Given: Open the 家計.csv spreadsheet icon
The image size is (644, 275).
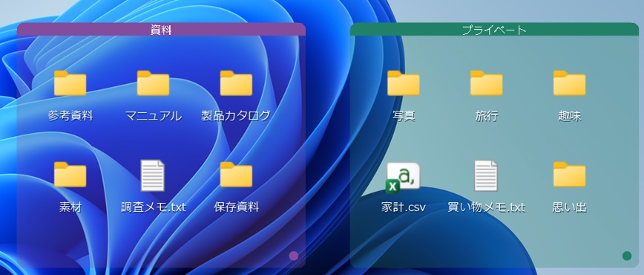Looking at the screenshot, I should pos(403,178).
